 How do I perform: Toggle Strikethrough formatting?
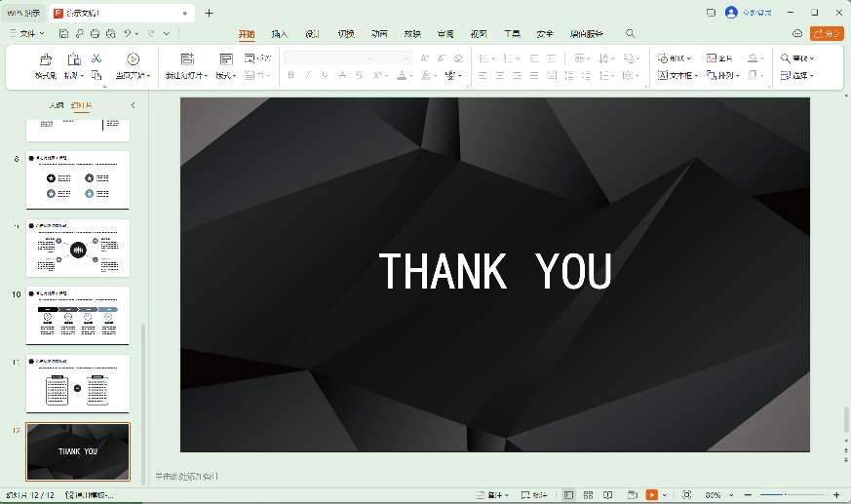[x=342, y=75]
